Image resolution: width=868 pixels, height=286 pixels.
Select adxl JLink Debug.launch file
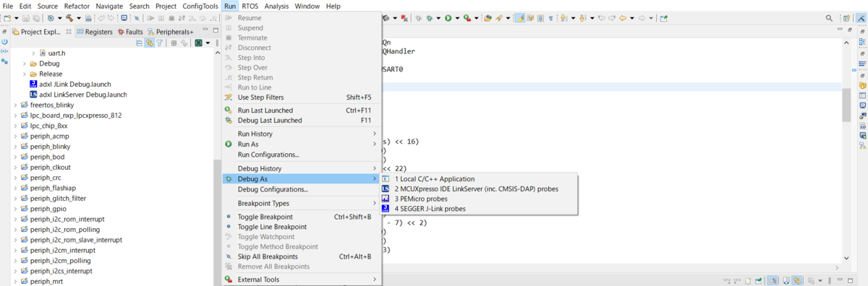pyautogui.click(x=70, y=84)
